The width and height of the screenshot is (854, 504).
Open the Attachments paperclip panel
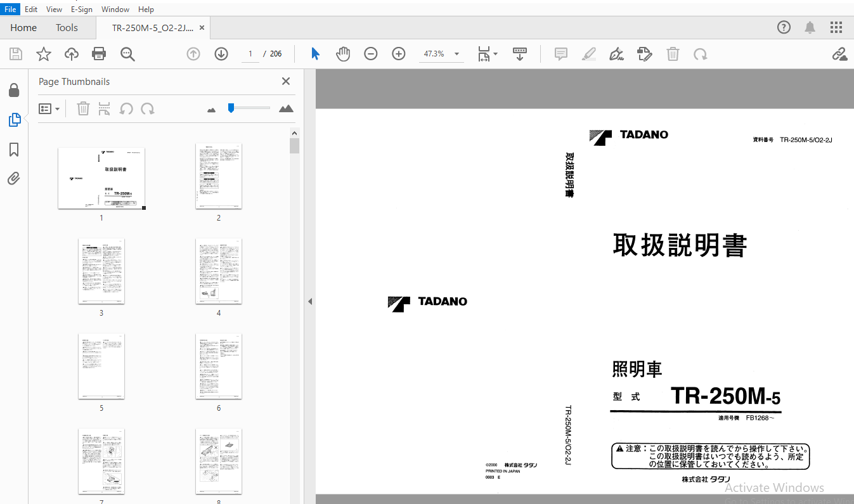tap(14, 179)
